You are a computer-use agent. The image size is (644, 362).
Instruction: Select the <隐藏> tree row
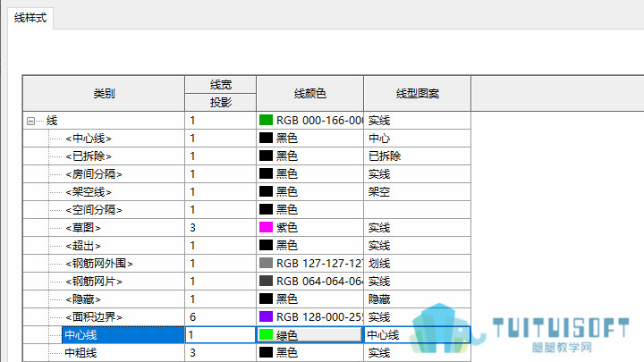pyautogui.click(x=83, y=299)
